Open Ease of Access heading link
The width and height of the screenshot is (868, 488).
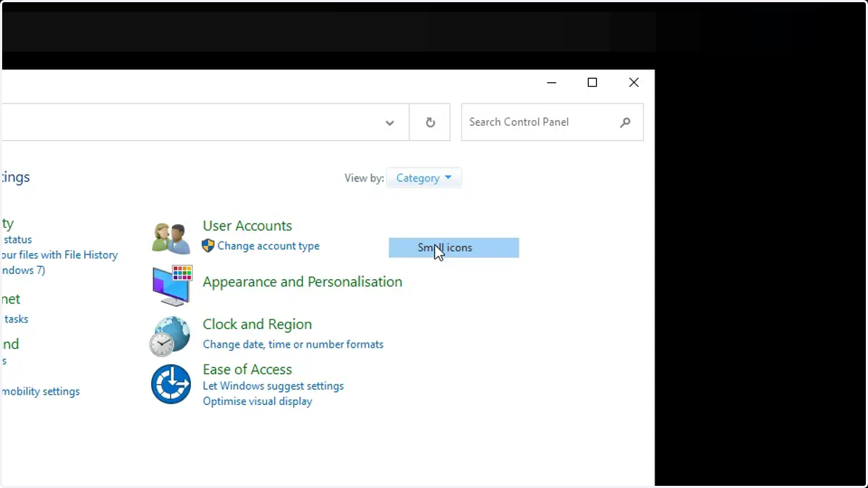tap(247, 369)
